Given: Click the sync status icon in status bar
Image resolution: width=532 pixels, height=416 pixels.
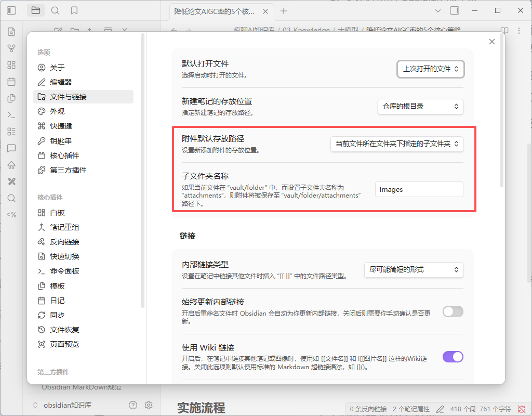Looking at the screenshot, I should [x=522, y=409].
